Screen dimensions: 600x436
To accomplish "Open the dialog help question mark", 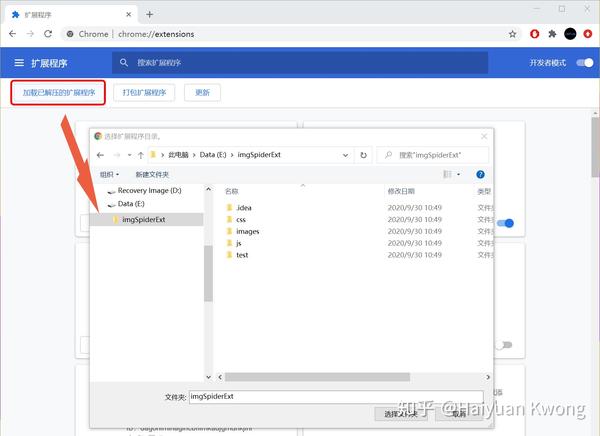I will [x=480, y=175].
